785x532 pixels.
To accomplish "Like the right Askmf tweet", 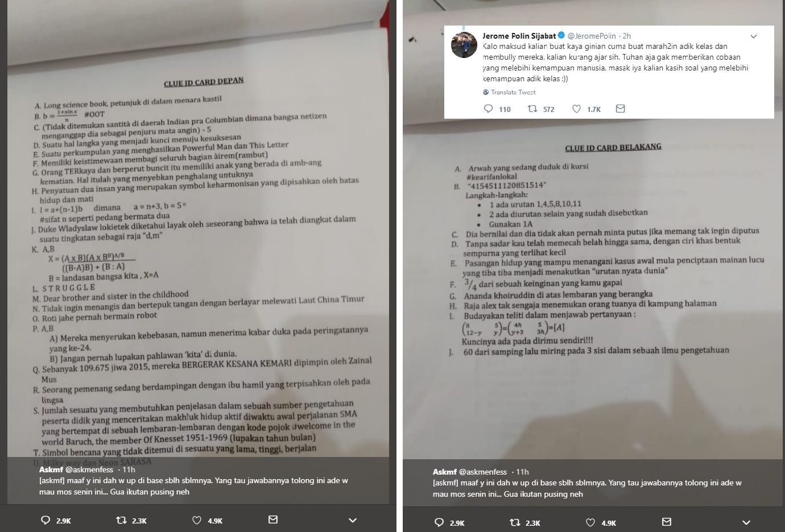I will point(590,522).
